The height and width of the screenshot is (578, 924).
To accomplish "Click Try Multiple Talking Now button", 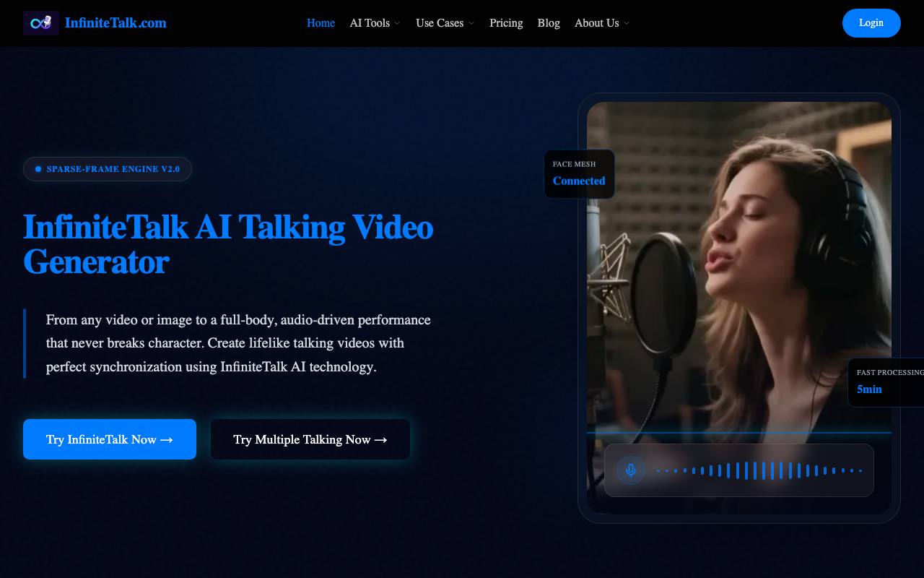I will tap(310, 439).
